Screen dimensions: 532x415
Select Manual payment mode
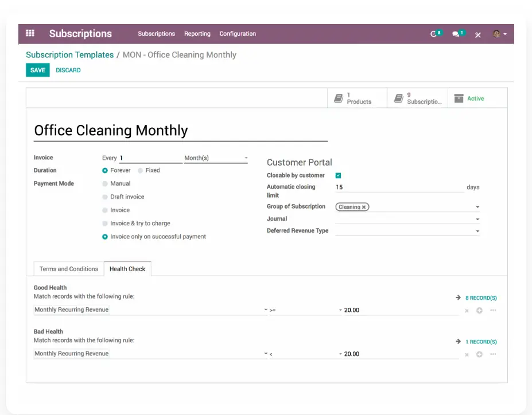tap(105, 183)
